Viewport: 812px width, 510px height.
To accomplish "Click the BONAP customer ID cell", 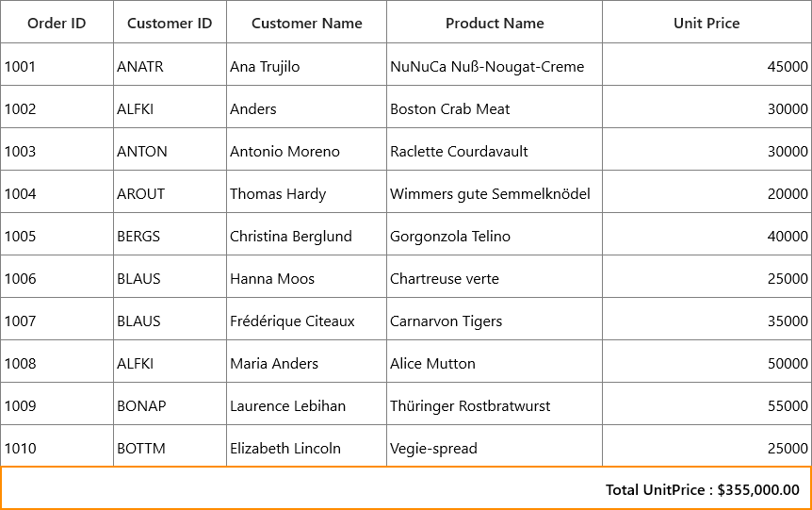I will pyautogui.click(x=170, y=404).
